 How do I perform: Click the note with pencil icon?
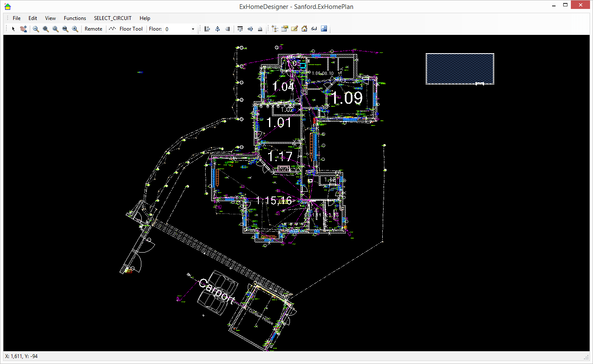click(x=294, y=29)
